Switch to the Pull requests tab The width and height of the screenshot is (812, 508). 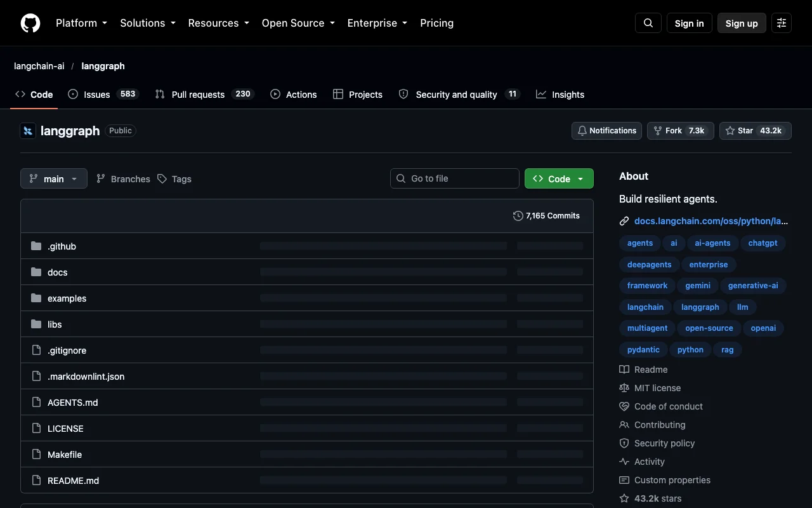(204, 94)
